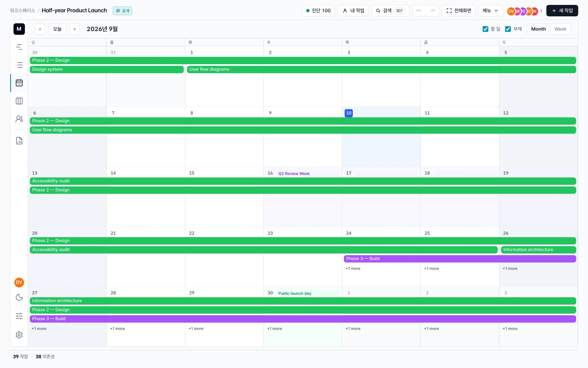Open the Design system task bar

107,69
